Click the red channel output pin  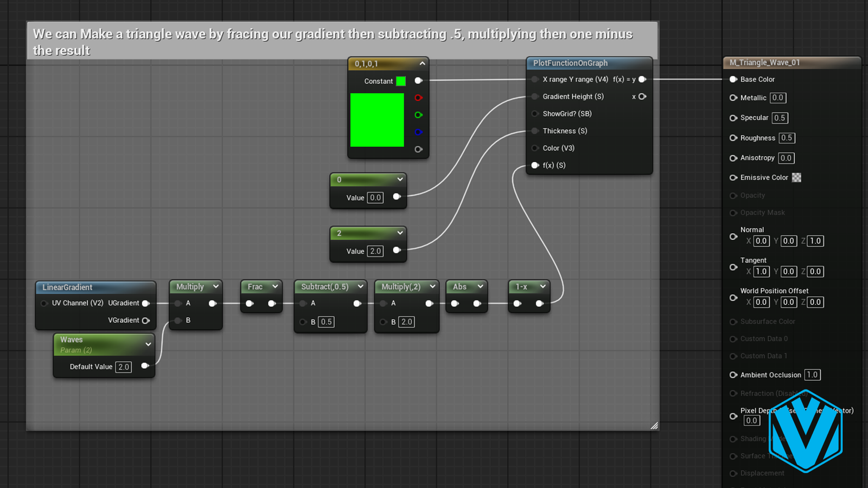pos(418,98)
